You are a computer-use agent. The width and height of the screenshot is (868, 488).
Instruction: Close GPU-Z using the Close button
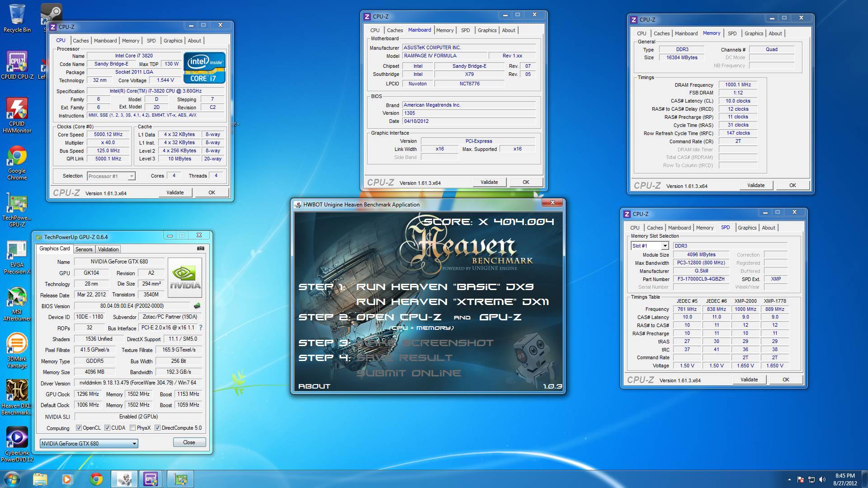[189, 442]
